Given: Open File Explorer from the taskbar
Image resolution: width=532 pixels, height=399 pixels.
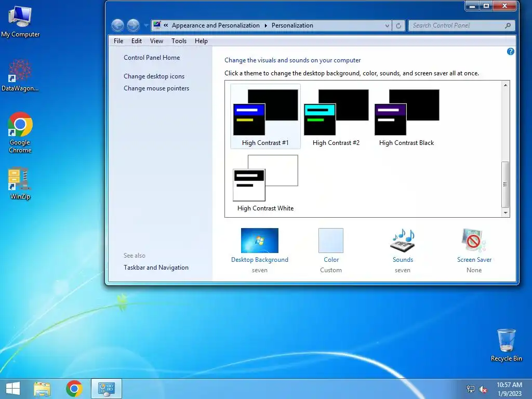Looking at the screenshot, I should point(42,389).
